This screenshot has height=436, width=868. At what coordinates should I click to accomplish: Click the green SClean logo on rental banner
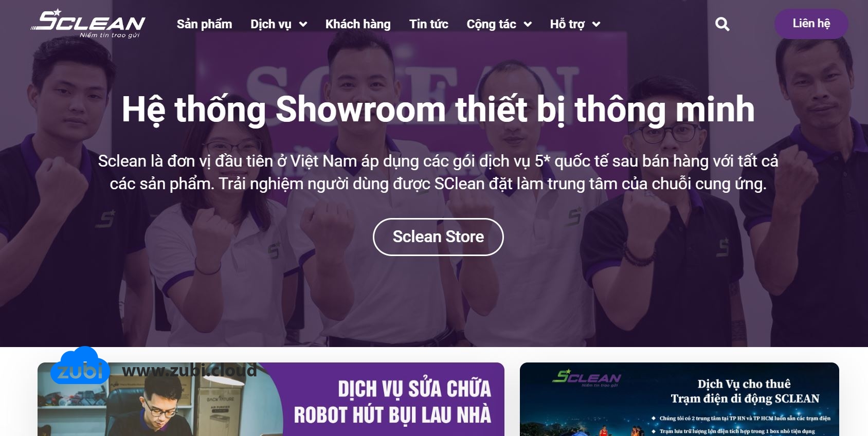pyautogui.click(x=587, y=378)
